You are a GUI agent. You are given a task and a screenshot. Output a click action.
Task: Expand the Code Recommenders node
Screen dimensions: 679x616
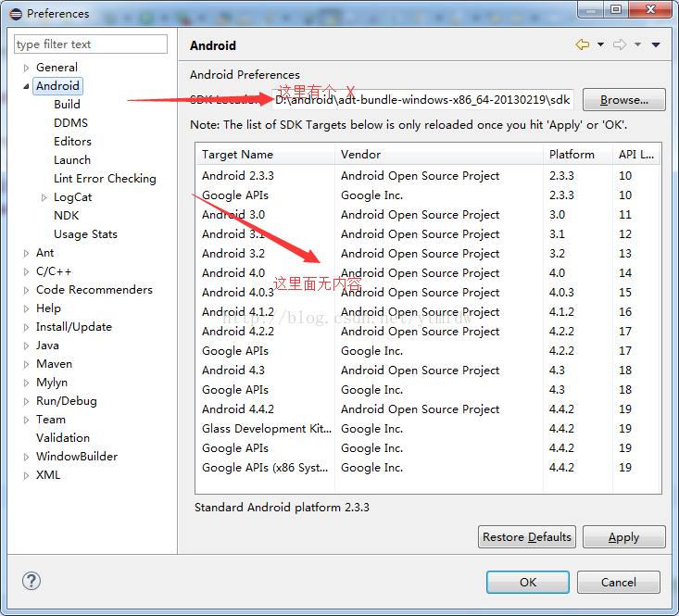27,290
